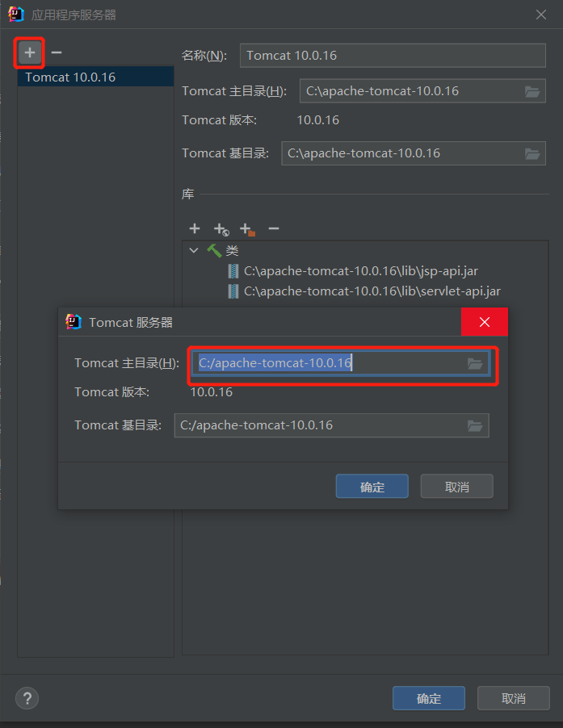The image size is (563, 728).
Task: Click IntelliJ logo in Tomcat 服务器 title bar
Action: [x=74, y=322]
